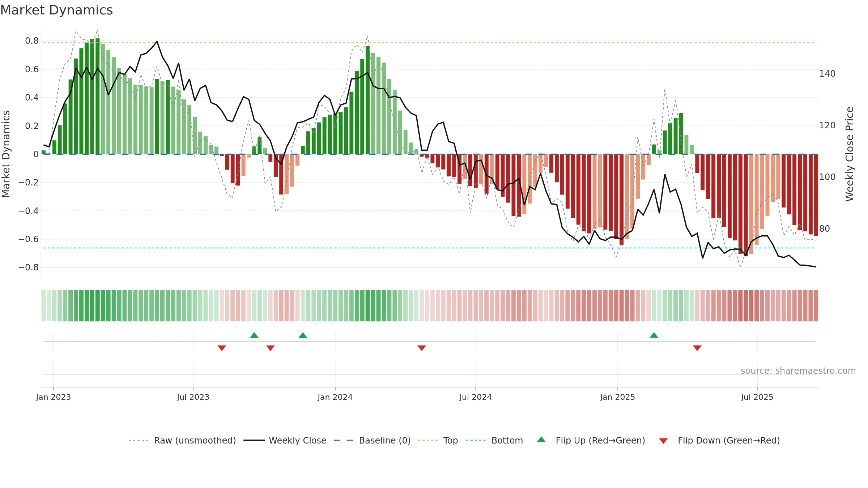Click the Jan 2024 x-axis label
Image resolution: width=868 pixels, height=488 pixels.
pyautogui.click(x=335, y=397)
